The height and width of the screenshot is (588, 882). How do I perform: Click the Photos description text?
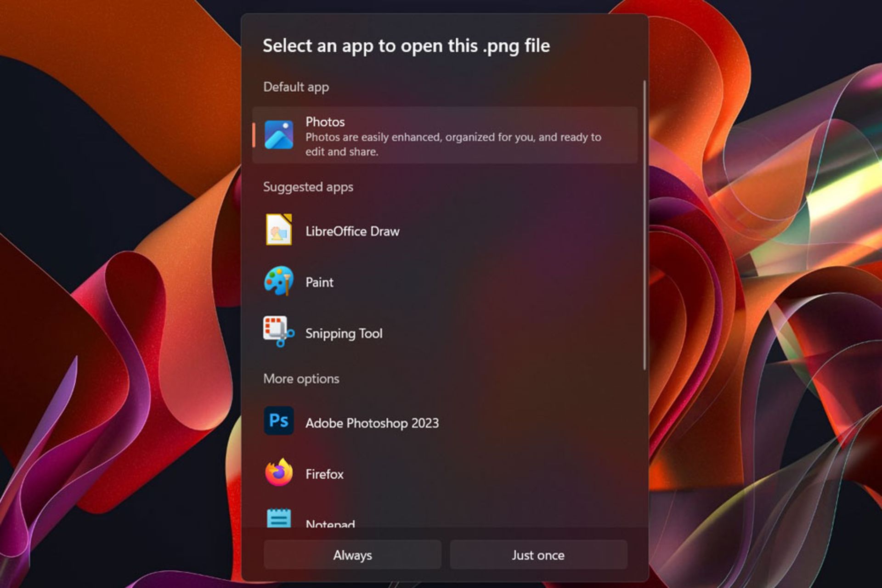point(453,144)
